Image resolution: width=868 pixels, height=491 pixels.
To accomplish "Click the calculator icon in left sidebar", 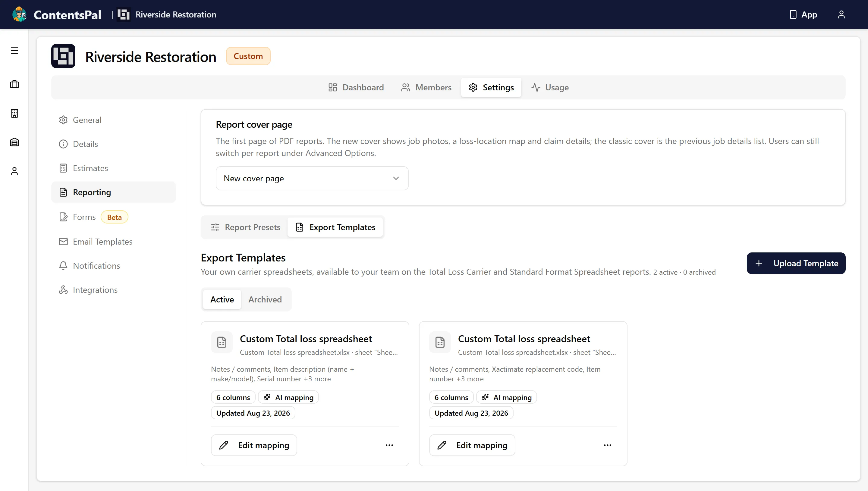I will pyautogui.click(x=14, y=113).
